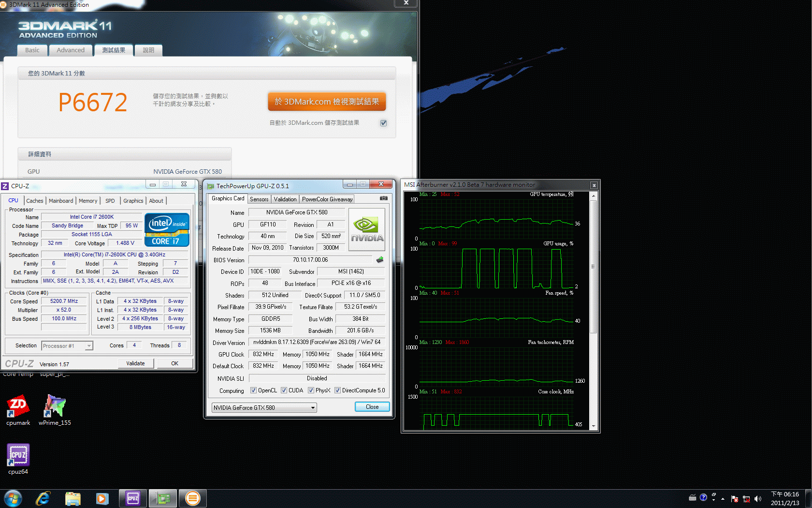Open the 說明 tab in 3DMark
The width and height of the screenshot is (812, 508).
[x=148, y=50]
